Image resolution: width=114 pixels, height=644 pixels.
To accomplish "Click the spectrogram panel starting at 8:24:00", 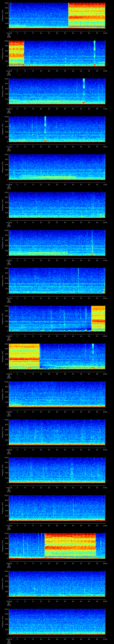I will pyautogui.click(x=57, y=394).
